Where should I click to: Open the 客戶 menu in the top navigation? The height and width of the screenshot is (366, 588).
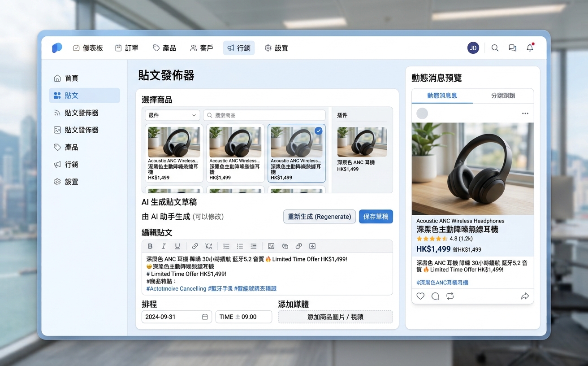tap(202, 48)
